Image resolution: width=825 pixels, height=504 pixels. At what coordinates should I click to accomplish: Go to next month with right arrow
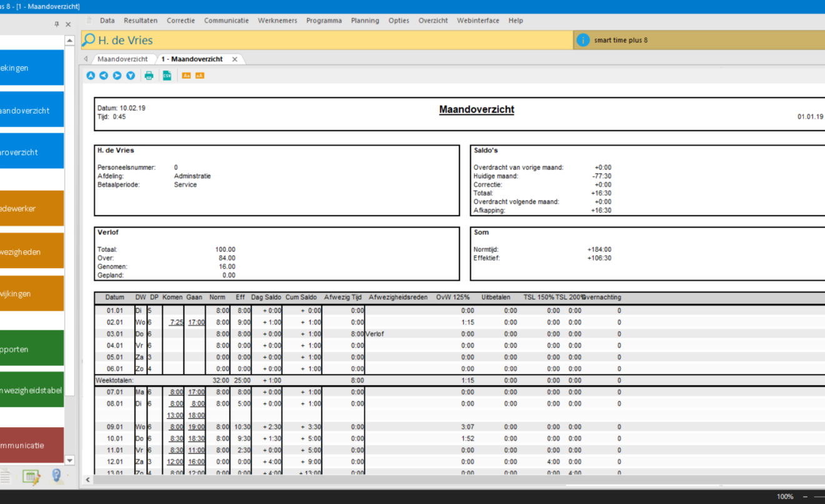tap(117, 76)
